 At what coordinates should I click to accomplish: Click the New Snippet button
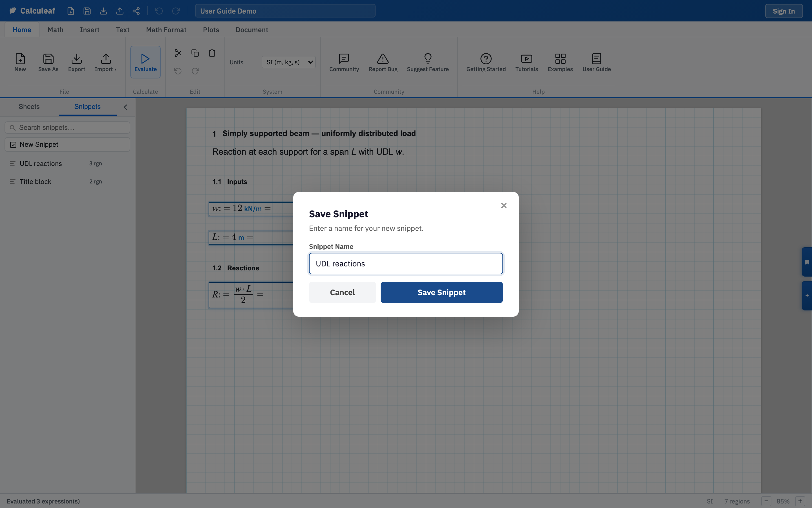(x=67, y=144)
